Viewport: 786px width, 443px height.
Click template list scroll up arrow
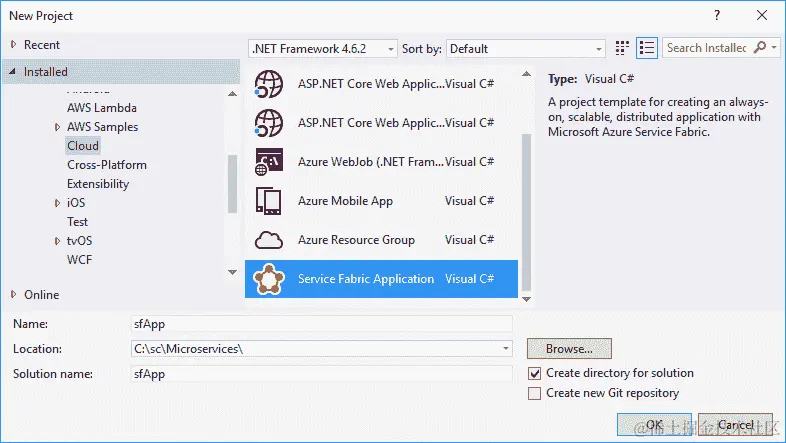[526, 74]
